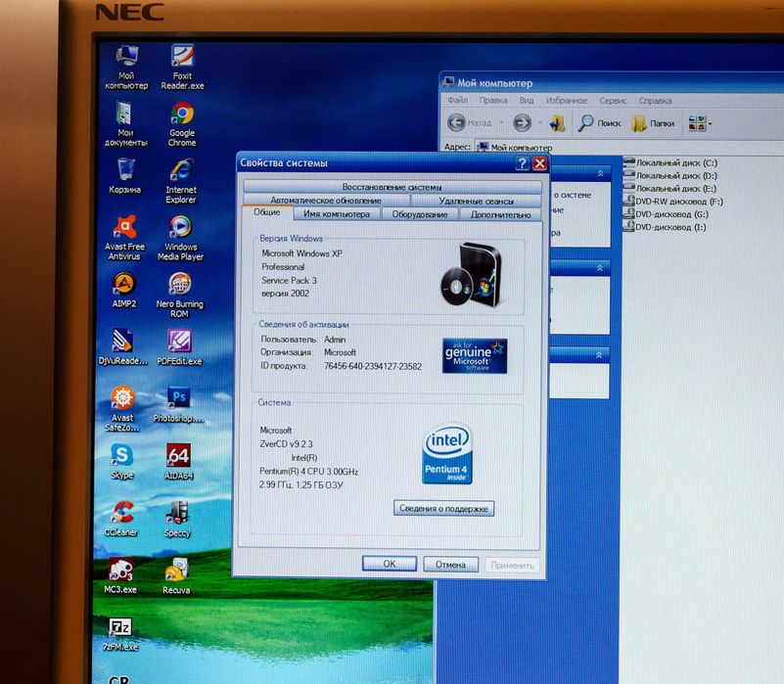The width and height of the screenshot is (784, 684).
Task: Switch to Восстановление системы tab
Action: (392, 187)
